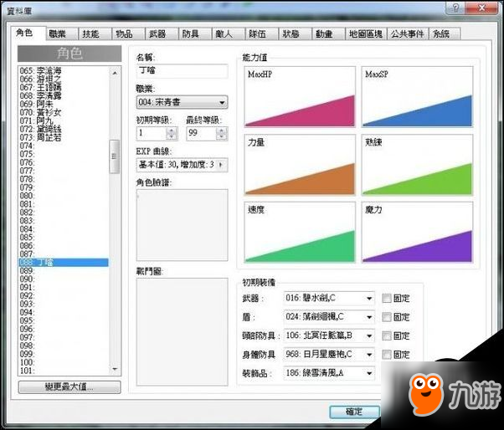Open the 身體防具 equipment dropdown
504x430 pixels.
tap(329, 355)
